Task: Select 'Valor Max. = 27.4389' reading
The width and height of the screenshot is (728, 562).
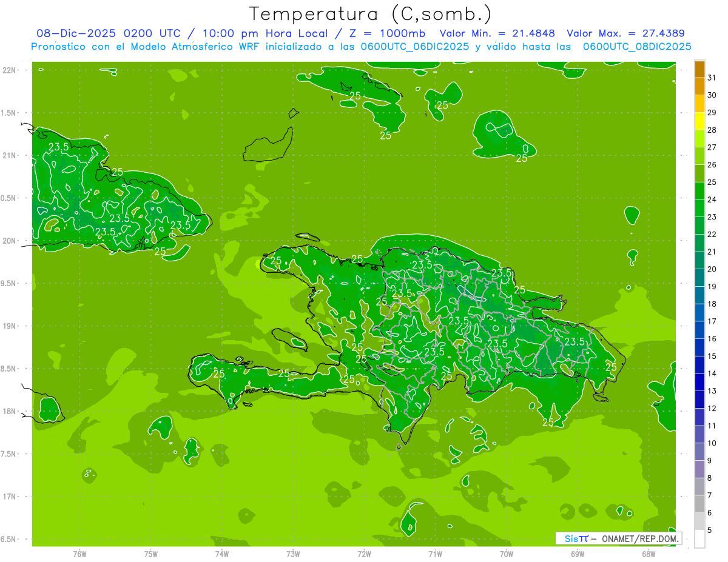Action: [x=625, y=33]
